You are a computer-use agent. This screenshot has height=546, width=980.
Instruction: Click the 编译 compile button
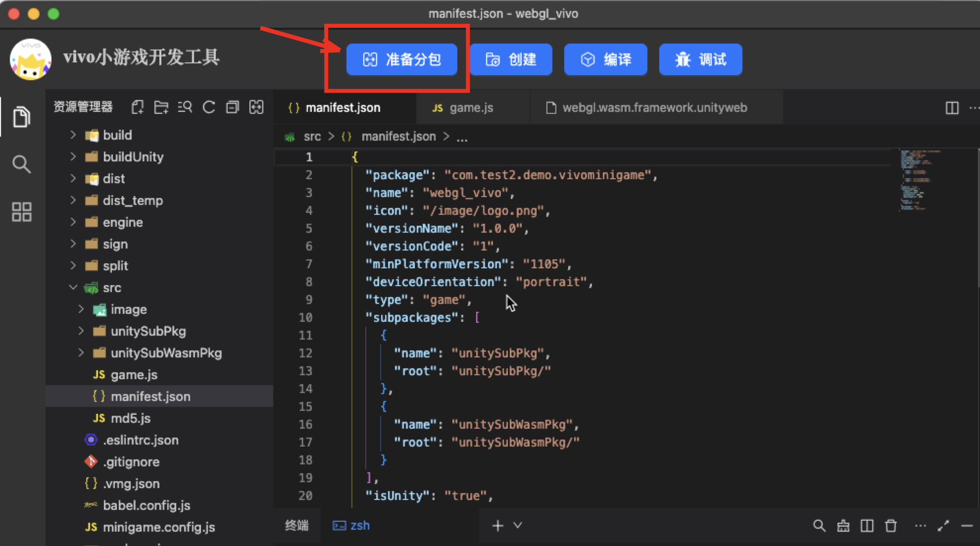[605, 59]
